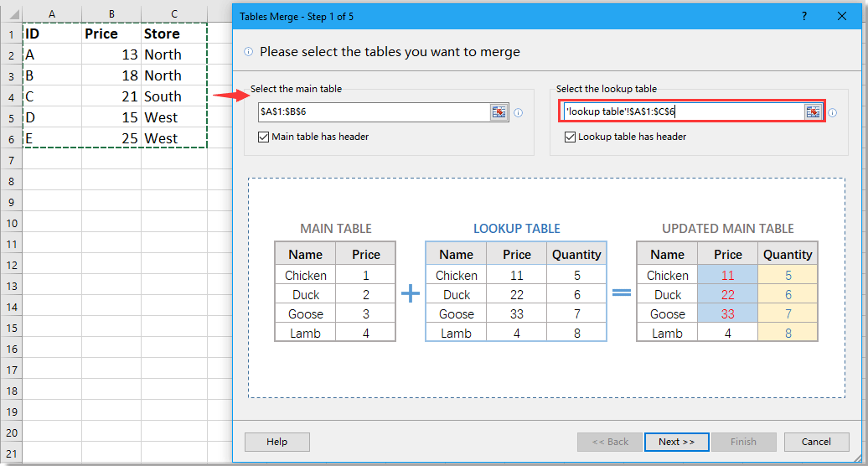Click inside the main table range field
This screenshot has width=868, height=466.
point(373,112)
